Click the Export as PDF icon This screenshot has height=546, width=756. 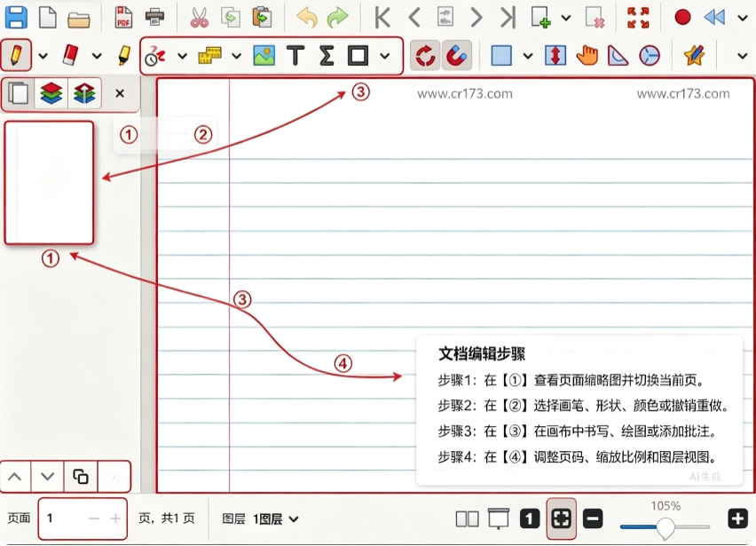(x=123, y=18)
